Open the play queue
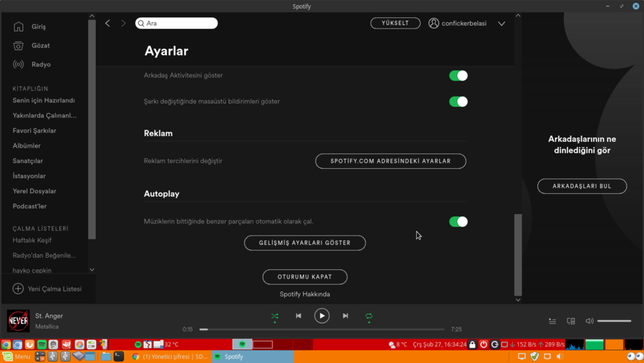 [552, 321]
